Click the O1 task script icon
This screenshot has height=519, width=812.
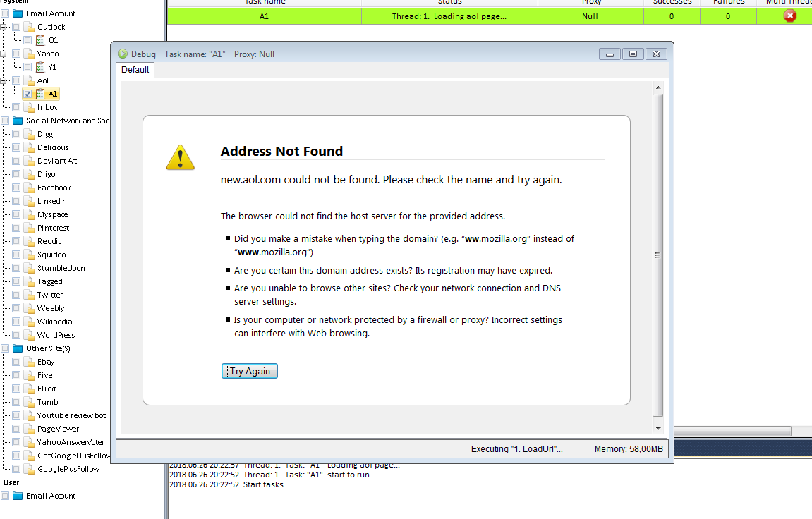point(40,40)
